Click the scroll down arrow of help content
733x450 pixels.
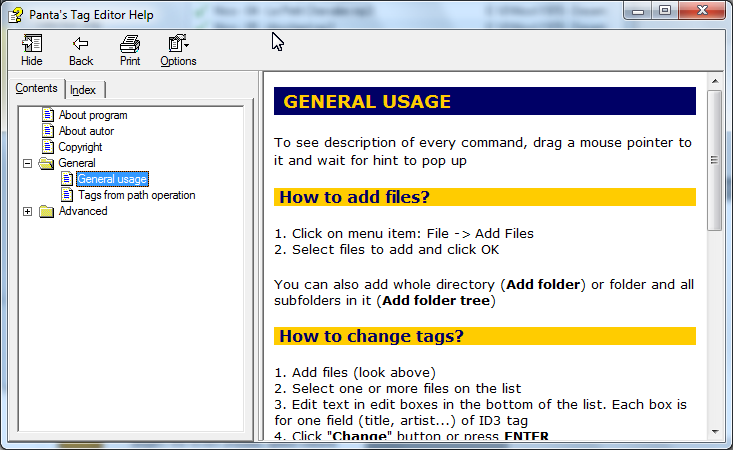pos(715,432)
